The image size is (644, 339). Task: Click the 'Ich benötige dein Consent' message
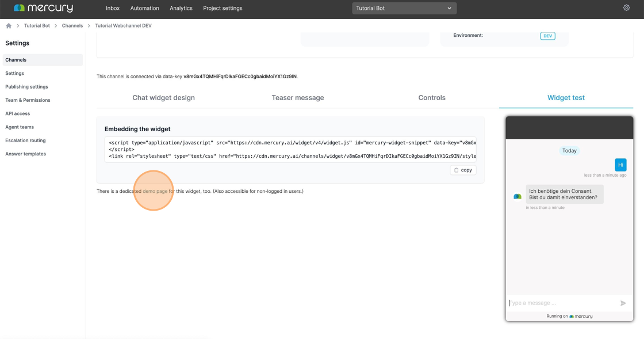[564, 194]
